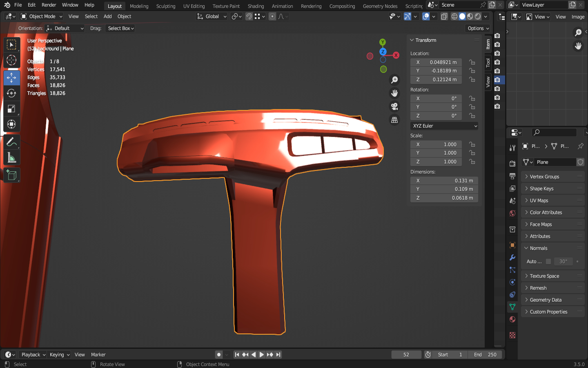
Task: Activate the Scale tool
Action: pyautogui.click(x=11, y=109)
